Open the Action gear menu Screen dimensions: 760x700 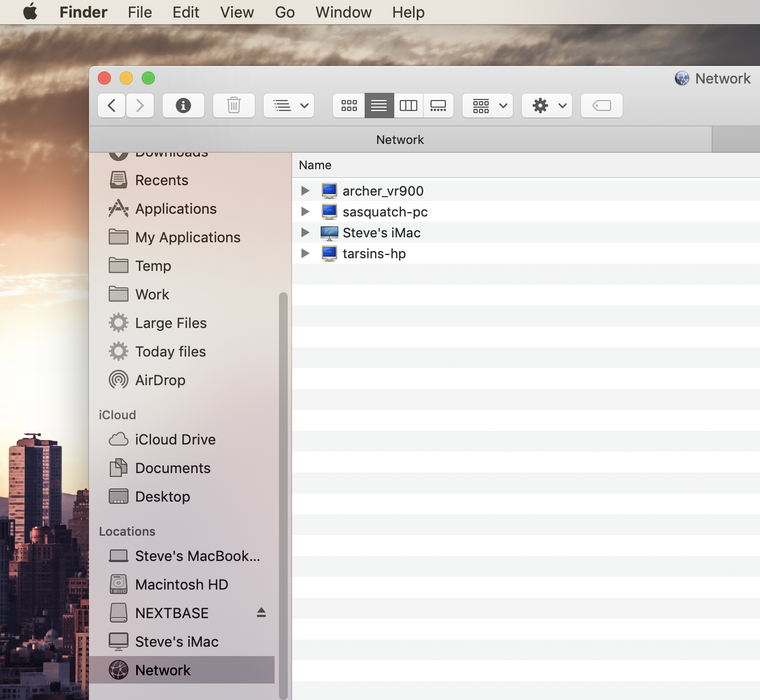(x=547, y=105)
